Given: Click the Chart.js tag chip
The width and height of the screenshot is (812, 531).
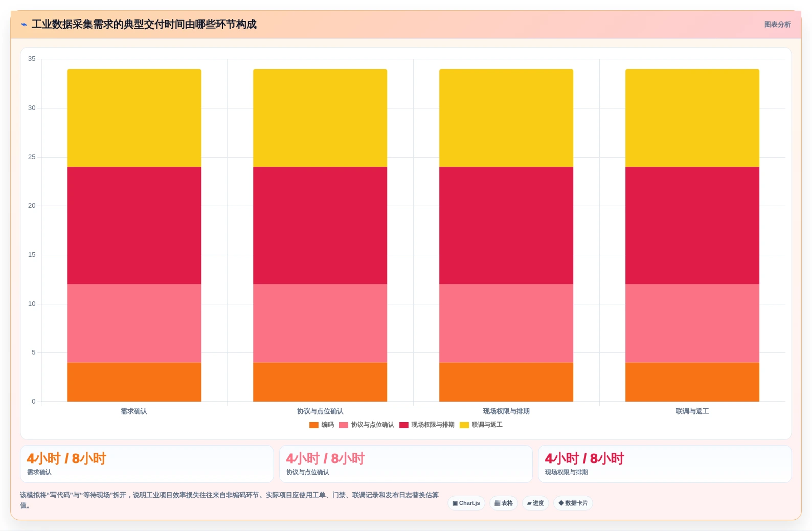Looking at the screenshot, I should (x=466, y=503).
